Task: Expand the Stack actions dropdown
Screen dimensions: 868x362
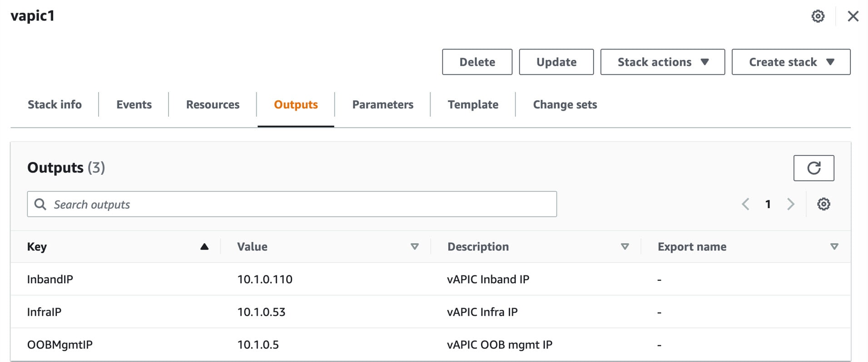Action: [662, 62]
